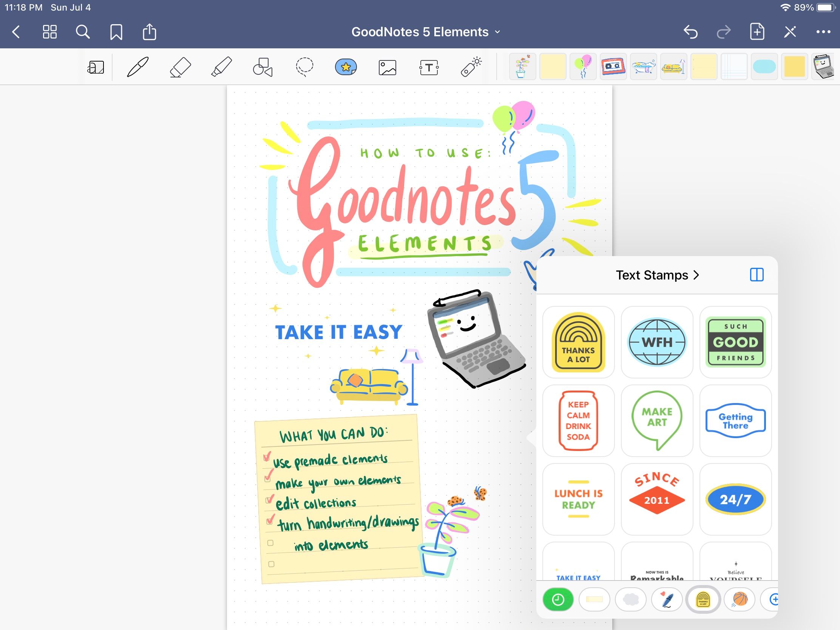Switch to the recently used elements tab

tap(558, 600)
